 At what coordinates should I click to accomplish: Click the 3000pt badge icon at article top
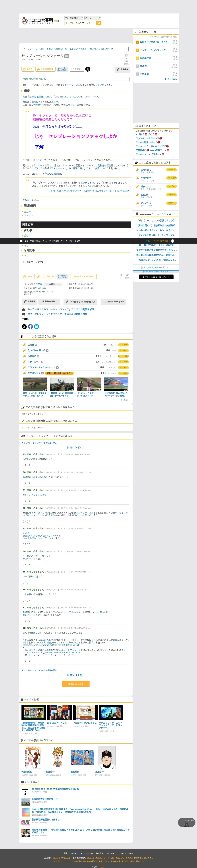(62, 69)
